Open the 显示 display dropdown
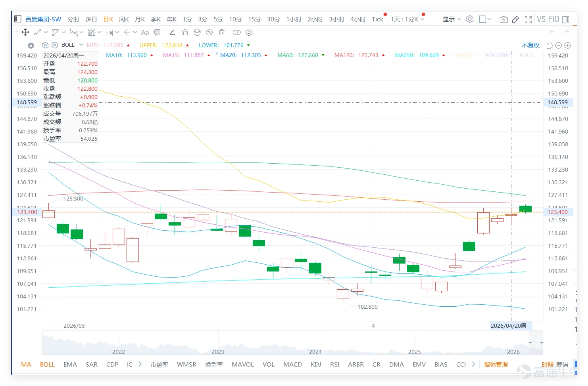The image size is (588, 386). tap(452, 19)
